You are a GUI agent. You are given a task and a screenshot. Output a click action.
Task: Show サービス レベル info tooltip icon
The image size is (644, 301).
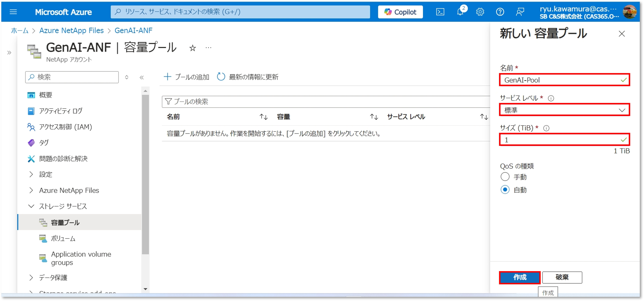point(551,98)
